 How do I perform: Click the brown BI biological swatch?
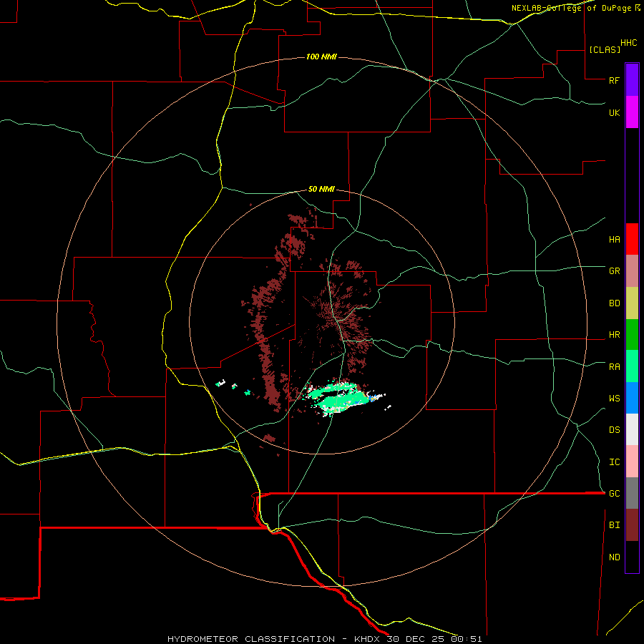coord(632,525)
